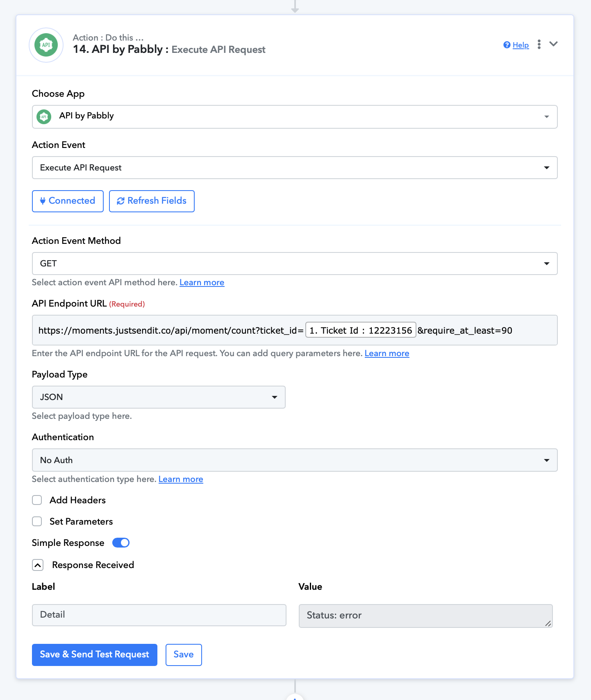Click the Ticket Id mapped tag in the URL
This screenshot has height=700, width=591.
[361, 330]
